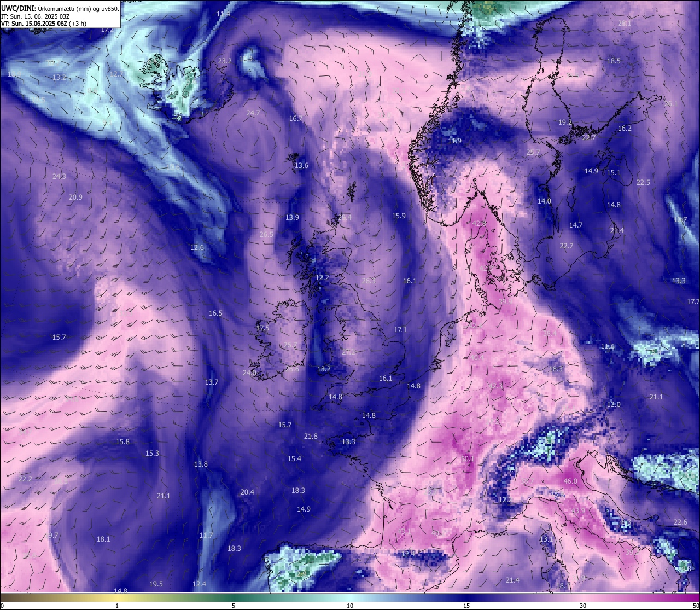The image size is (700, 610).
Task: Select the 13.8 value on the map
Action: coord(201,464)
